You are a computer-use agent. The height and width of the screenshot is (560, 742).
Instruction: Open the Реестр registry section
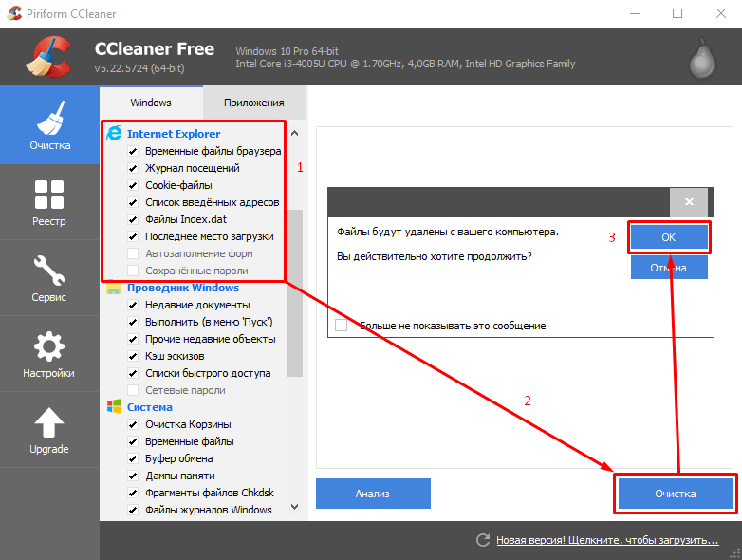pos(49,202)
